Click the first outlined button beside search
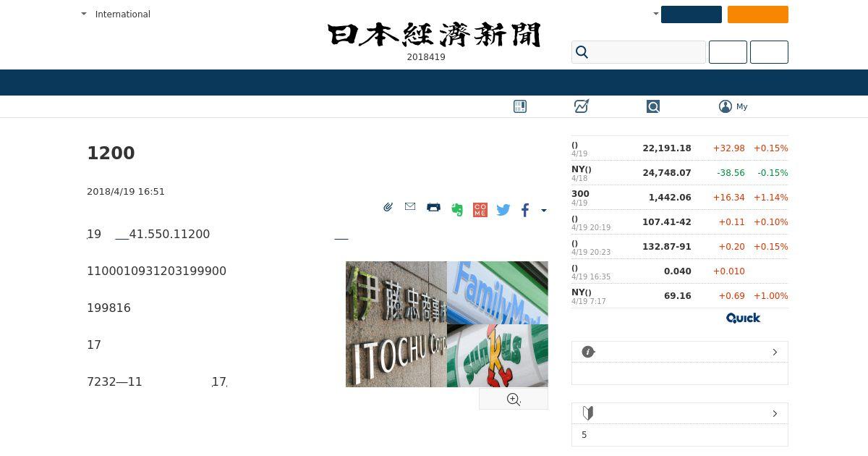868x456 pixels. click(728, 52)
